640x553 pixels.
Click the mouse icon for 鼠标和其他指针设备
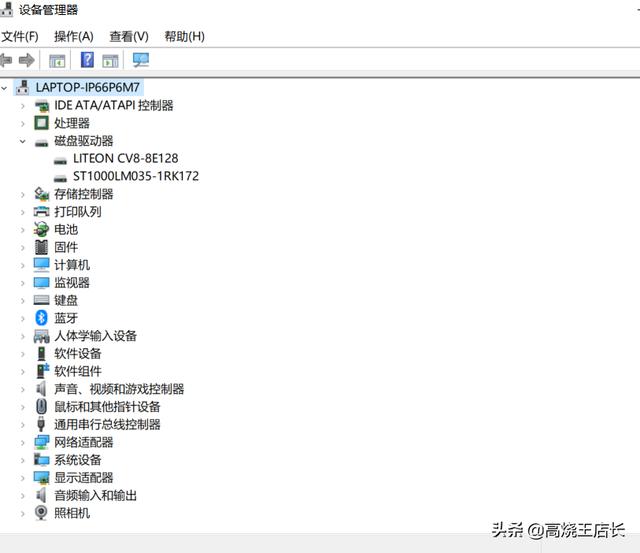click(x=41, y=406)
